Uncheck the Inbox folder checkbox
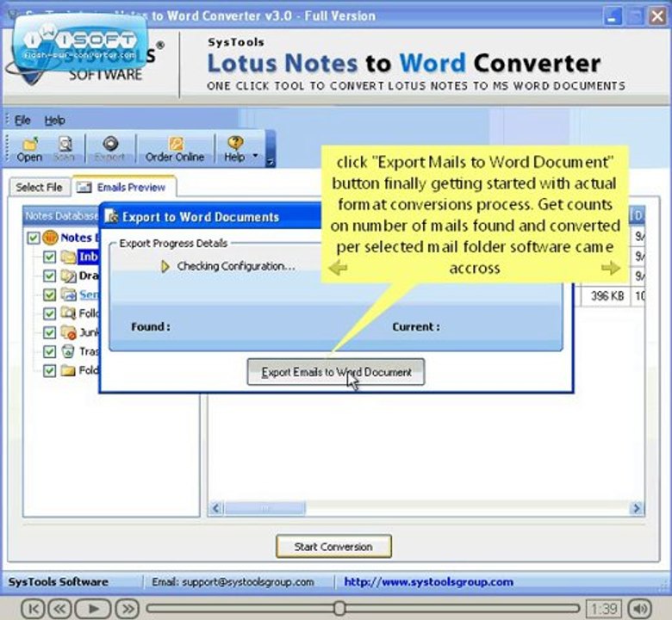This screenshot has width=672, height=620. click(50, 257)
